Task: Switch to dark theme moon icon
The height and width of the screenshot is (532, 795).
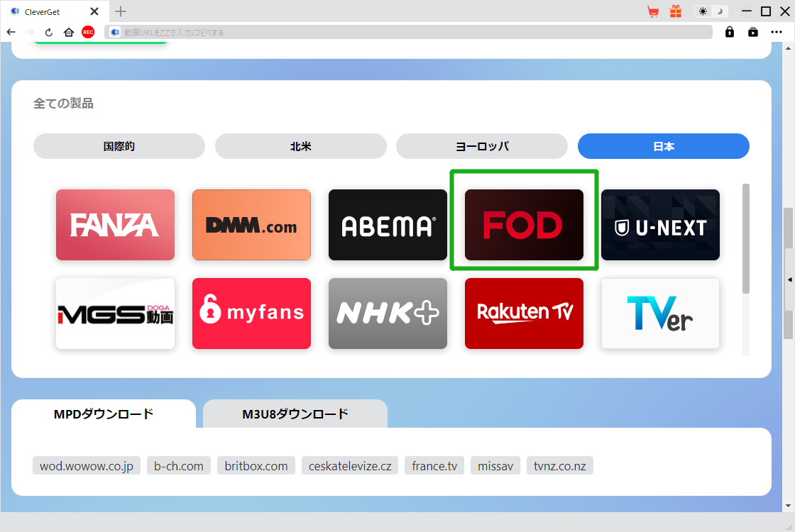Action: coord(720,11)
